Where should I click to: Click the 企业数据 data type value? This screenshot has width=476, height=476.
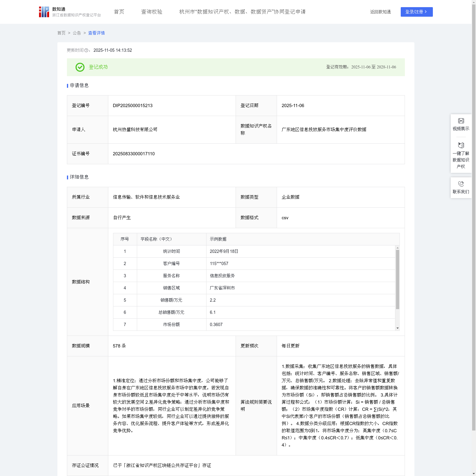(x=291, y=197)
